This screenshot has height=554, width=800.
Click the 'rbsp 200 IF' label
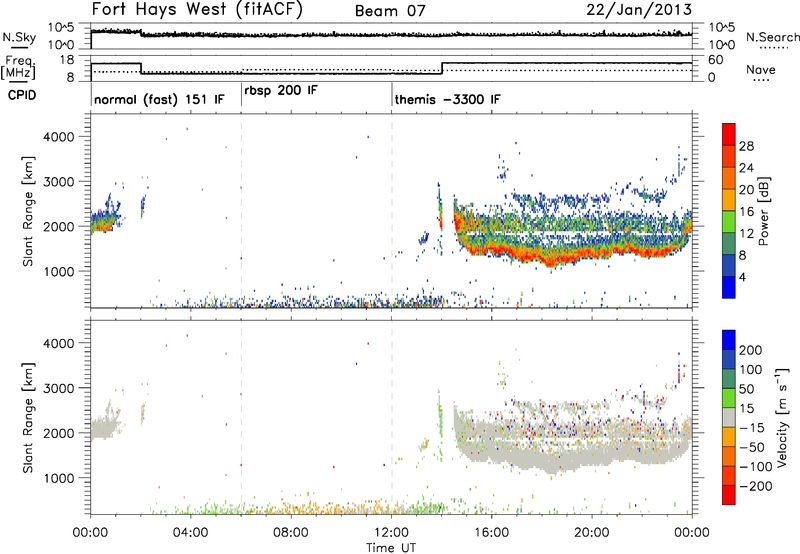coord(281,91)
